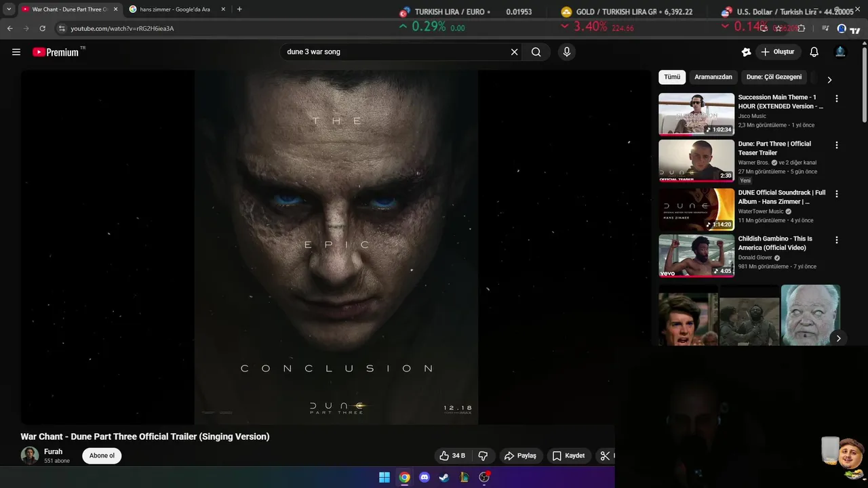Focus the Chrome address bar URL
The image size is (868, 488).
point(122,28)
